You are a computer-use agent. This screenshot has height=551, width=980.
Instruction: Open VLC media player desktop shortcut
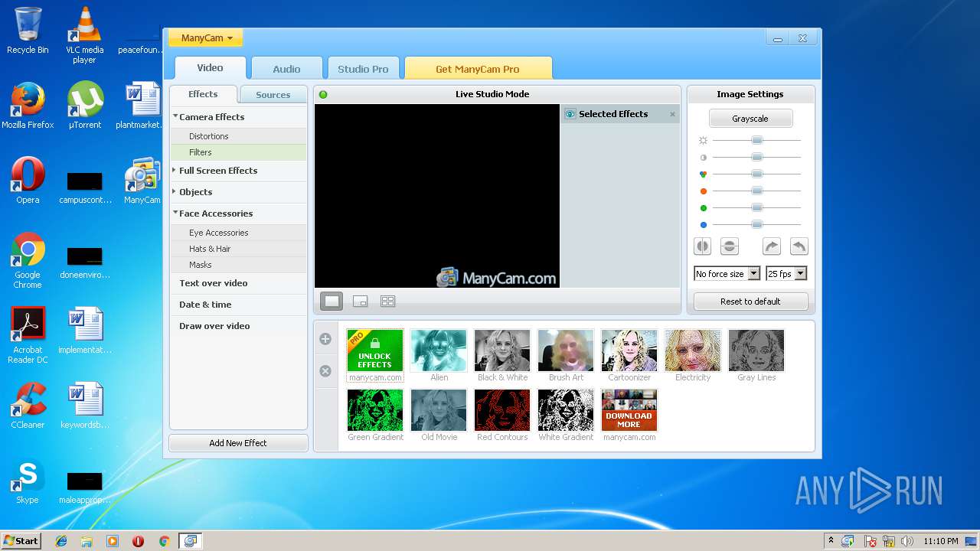point(84,35)
